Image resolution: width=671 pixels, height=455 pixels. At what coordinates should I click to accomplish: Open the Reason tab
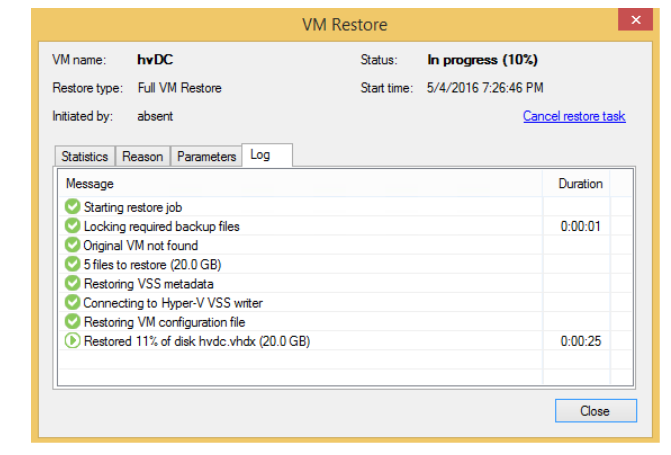coord(143,157)
